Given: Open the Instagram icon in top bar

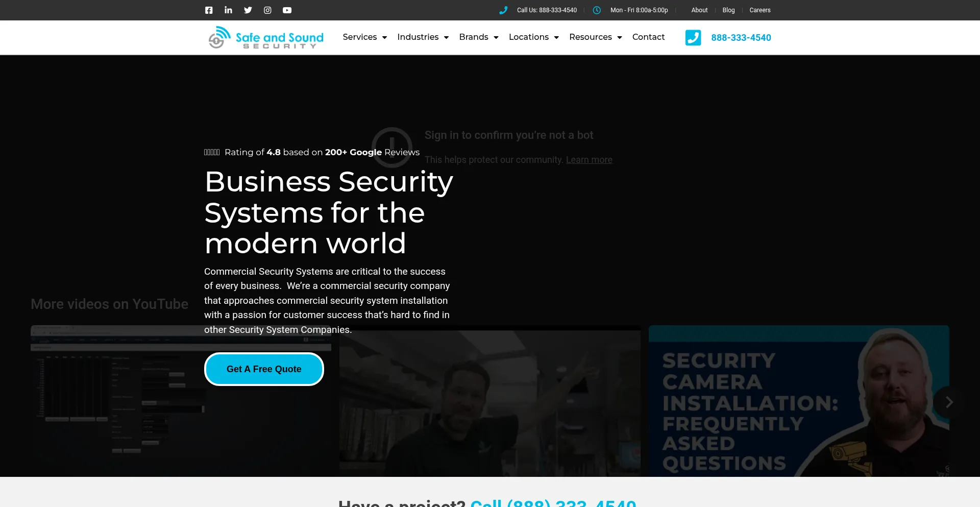Looking at the screenshot, I should [267, 10].
